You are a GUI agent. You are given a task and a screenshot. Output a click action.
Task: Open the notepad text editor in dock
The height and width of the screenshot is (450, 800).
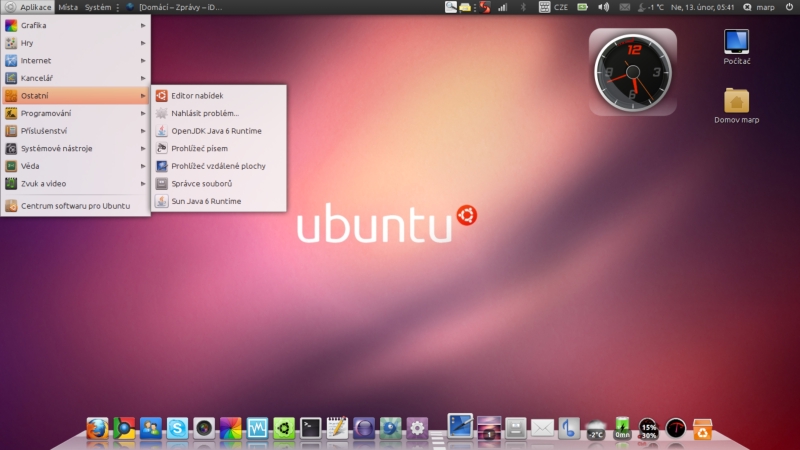[x=337, y=428]
